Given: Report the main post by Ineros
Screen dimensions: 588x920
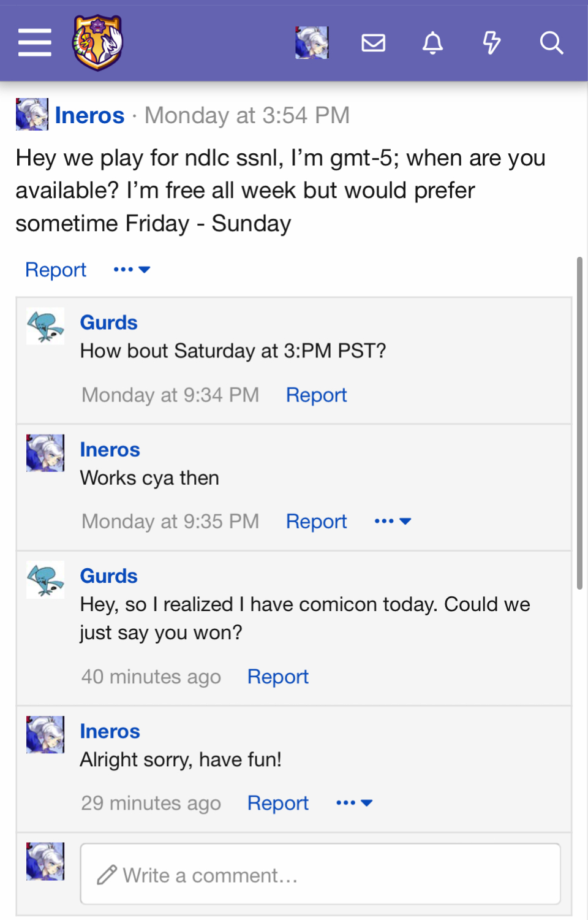Looking at the screenshot, I should (56, 270).
